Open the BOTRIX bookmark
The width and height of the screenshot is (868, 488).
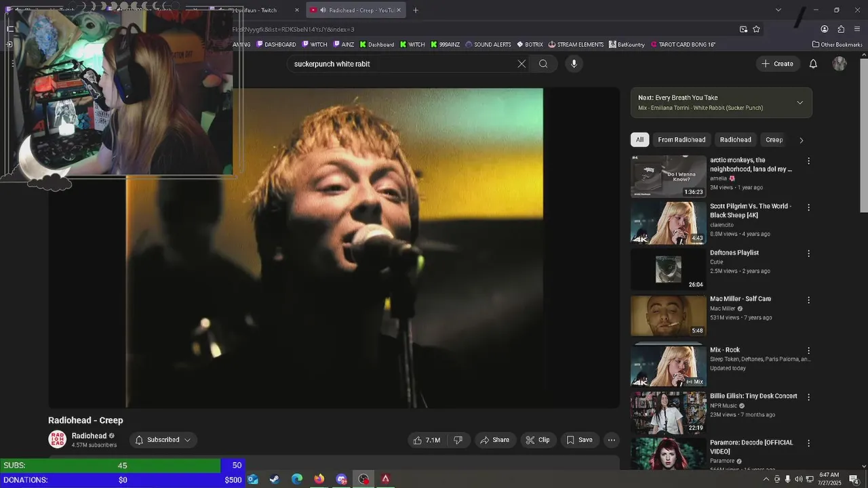[x=530, y=45]
